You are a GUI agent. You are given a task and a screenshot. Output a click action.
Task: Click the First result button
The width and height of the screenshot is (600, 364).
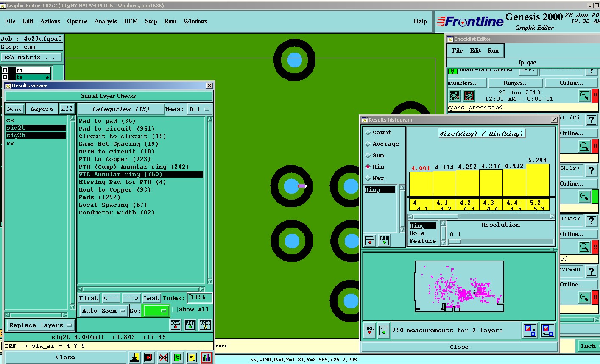pos(89,298)
